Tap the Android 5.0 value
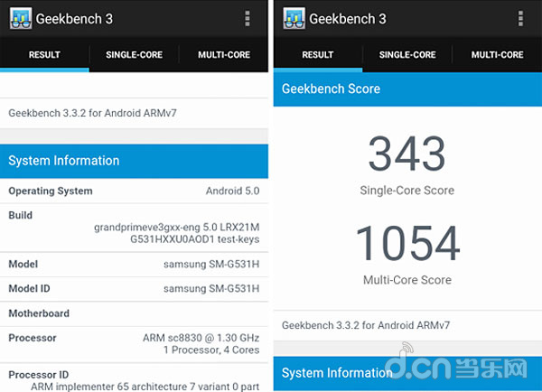This screenshot has height=392, width=542. point(233,191)
